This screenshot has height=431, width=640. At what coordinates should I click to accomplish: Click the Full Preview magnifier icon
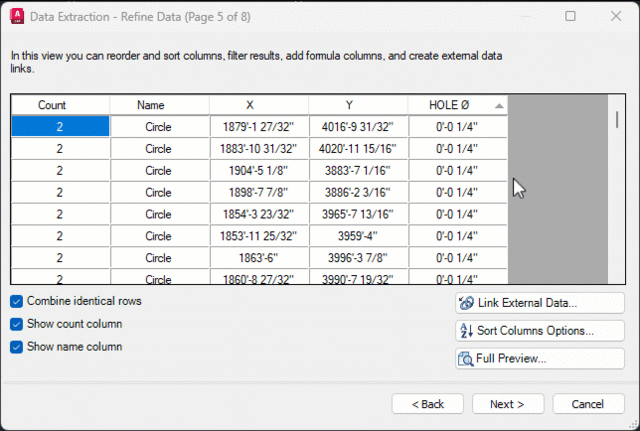tap(466, 359)
